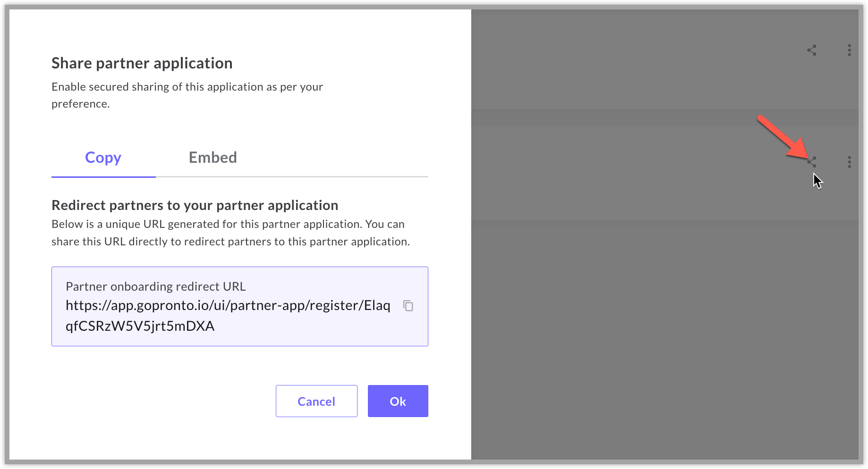Open the three-dot menu in the second row
This screenshot has height=469, width=868.
(x=849, y=162)
